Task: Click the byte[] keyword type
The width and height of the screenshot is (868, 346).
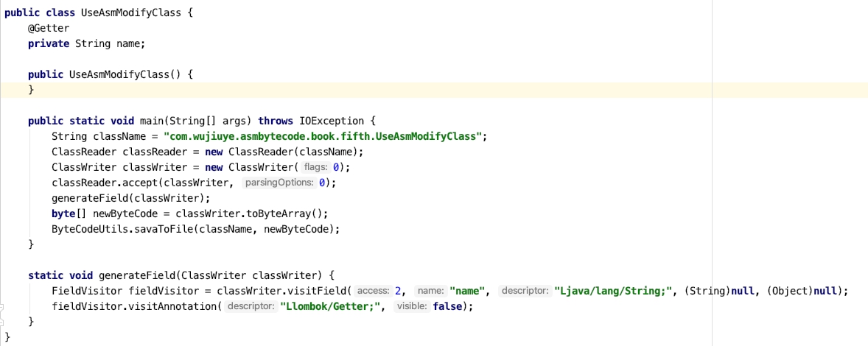Action: (69, 213)
